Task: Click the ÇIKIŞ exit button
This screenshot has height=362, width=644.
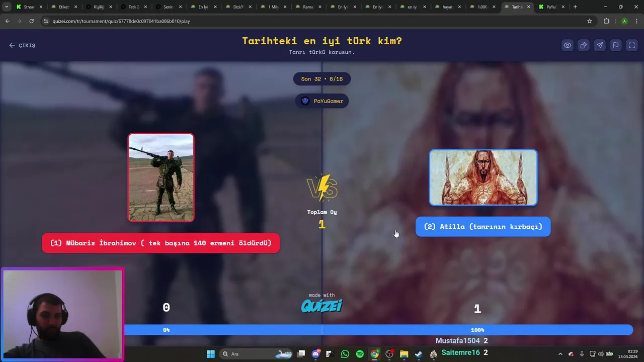Action: tap(22, 45)
